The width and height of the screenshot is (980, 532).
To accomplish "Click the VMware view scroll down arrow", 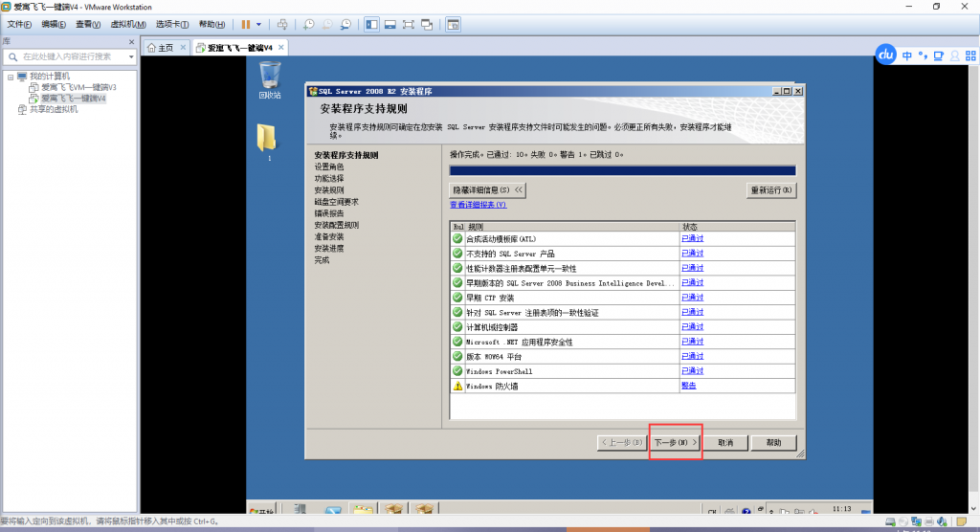I will [x=973, y=509].
